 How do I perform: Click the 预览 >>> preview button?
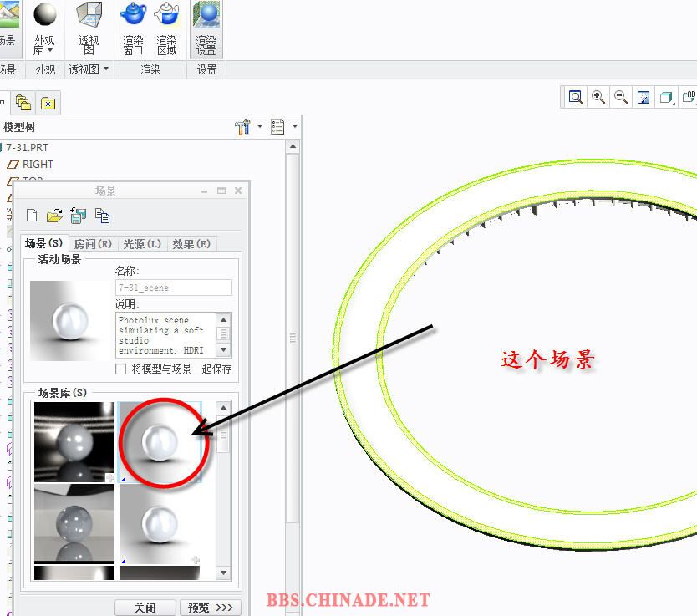[211, 608]
